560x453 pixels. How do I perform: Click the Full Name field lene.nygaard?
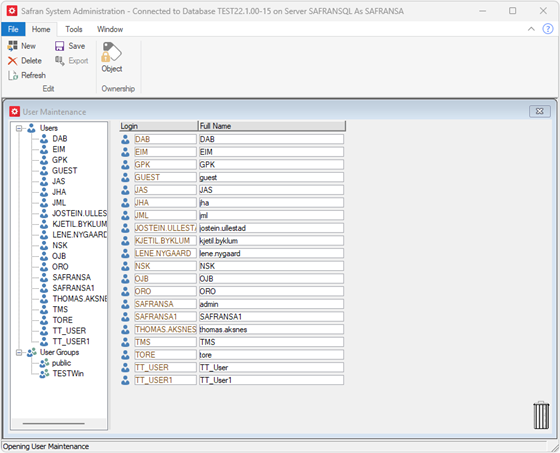(x=271, y=253)
